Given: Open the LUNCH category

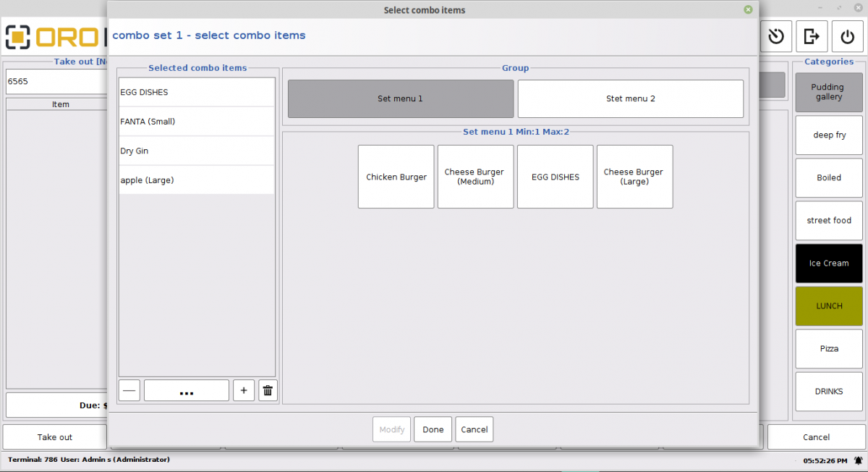Looking at the screenshot, I should point(829,305).
